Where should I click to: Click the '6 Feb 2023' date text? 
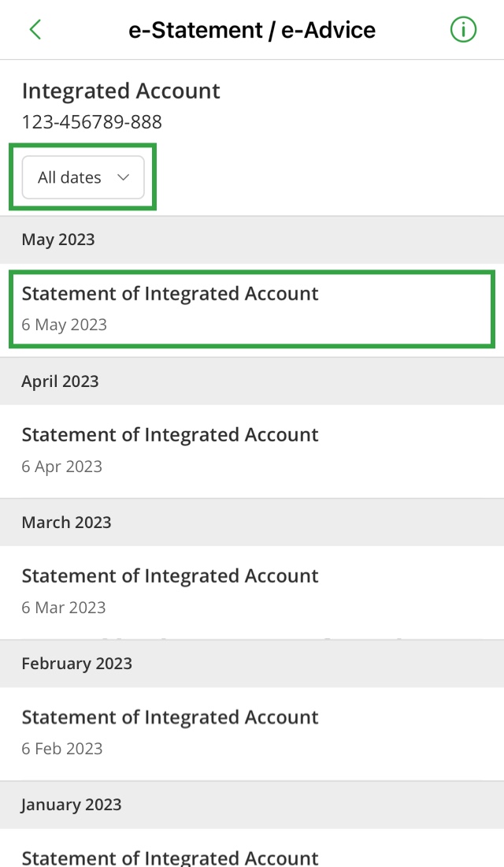(62, 749)
